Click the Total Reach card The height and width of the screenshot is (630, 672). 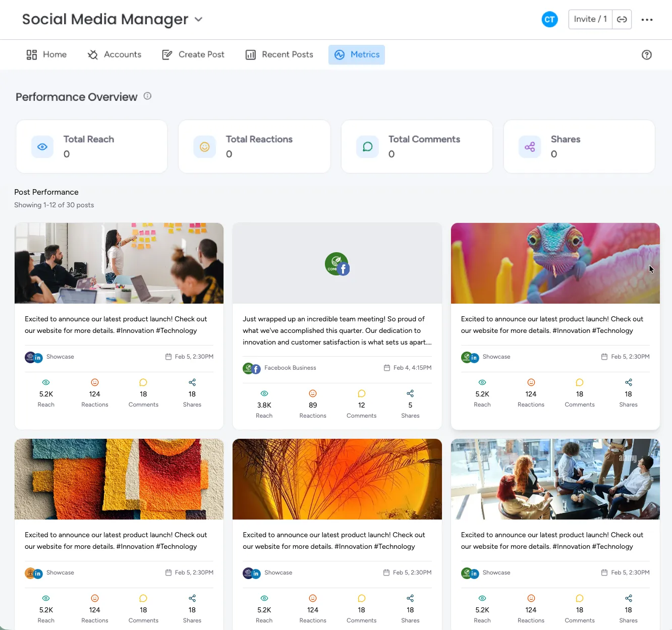point(92,147)
